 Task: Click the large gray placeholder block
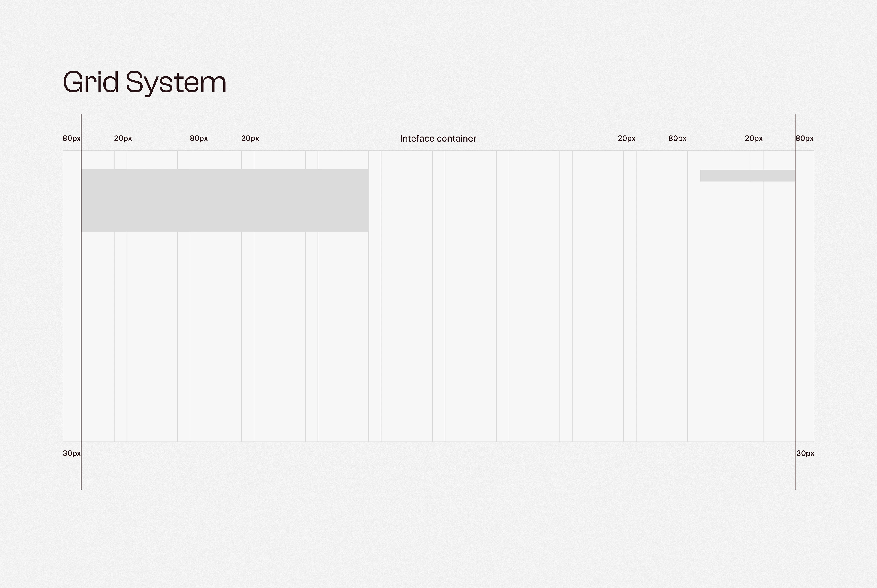pos(225,200)
